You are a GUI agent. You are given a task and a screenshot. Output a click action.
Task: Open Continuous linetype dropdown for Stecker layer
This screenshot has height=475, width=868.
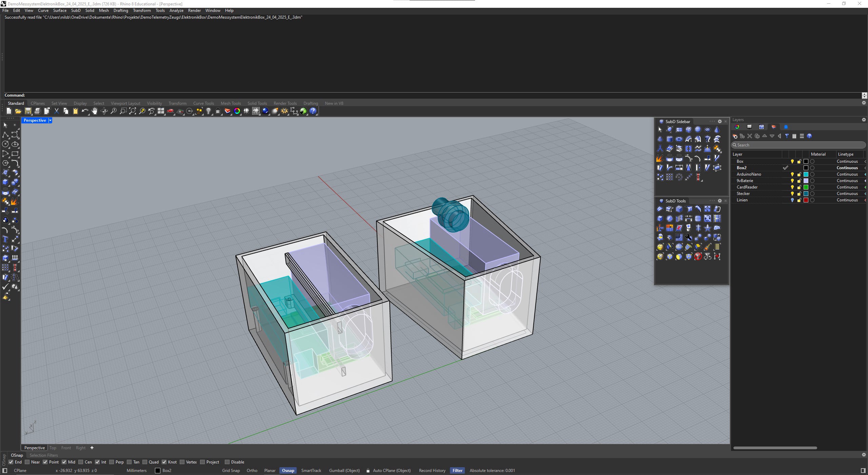[847, 194]
